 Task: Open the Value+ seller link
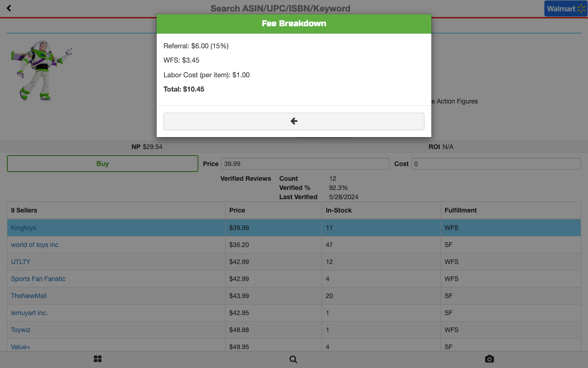(x=21, y=347)
